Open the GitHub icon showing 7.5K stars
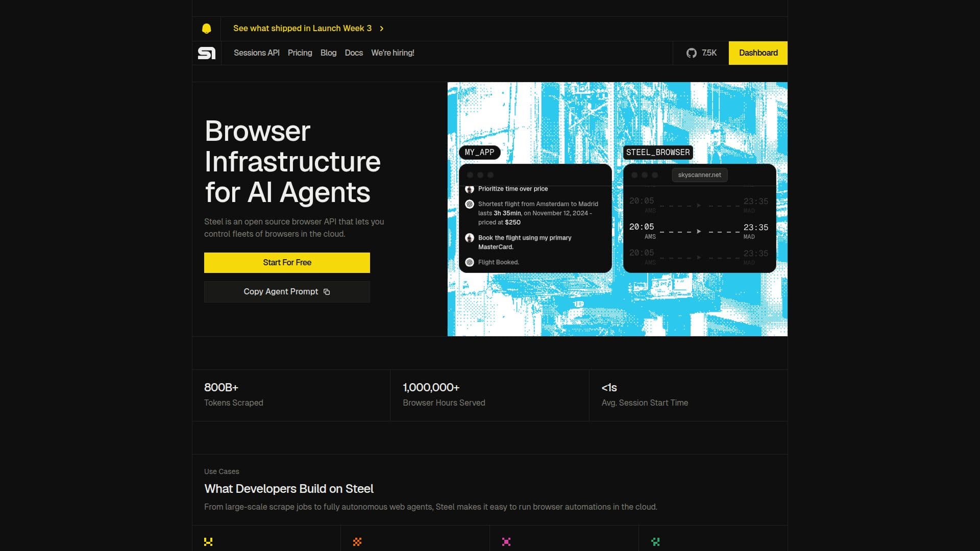The height and width of the screenshot is (551, 980). pos(691,53)
